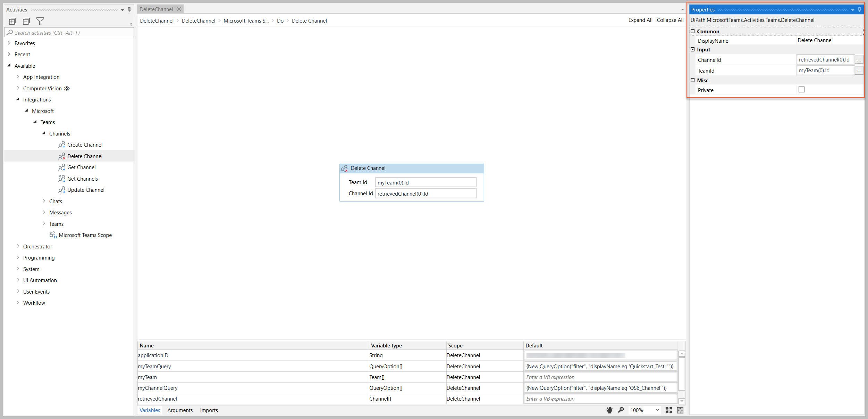Click the variables panel scroll down arrow
The width and height of the screenshot is (868, 419).
click(682, 401)
